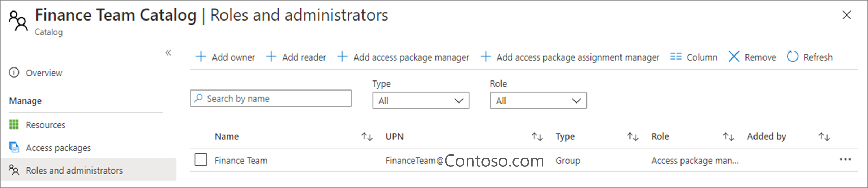The width and height of the screenshot is (868, 188).
Task: Go to Access packages in the sidebar
Action: point(58,148)
